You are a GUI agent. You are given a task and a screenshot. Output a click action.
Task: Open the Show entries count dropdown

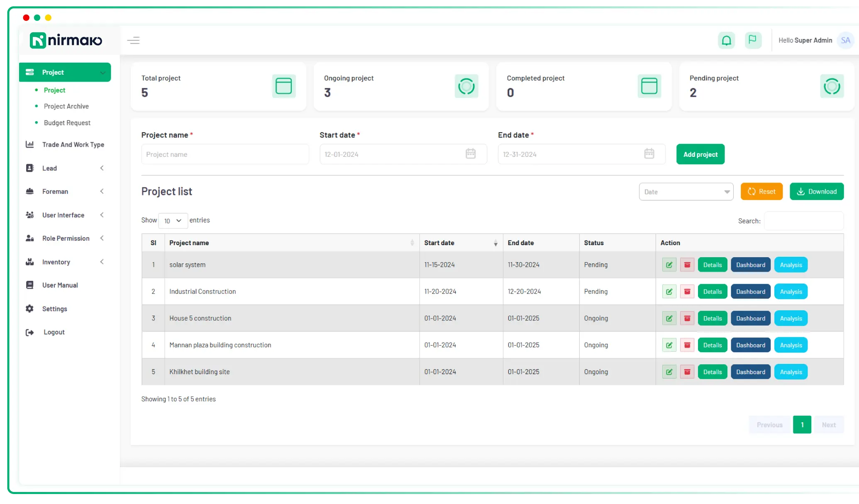pos(173,221)
